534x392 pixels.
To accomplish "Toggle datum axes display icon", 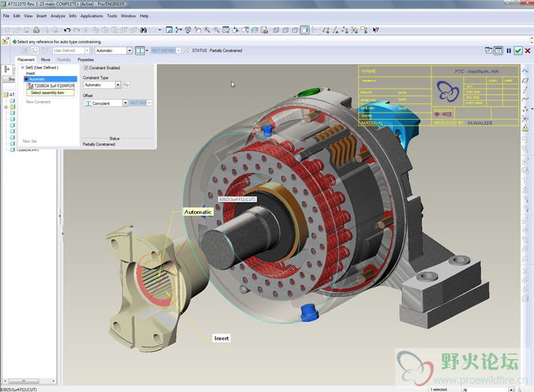I will 335,30.
